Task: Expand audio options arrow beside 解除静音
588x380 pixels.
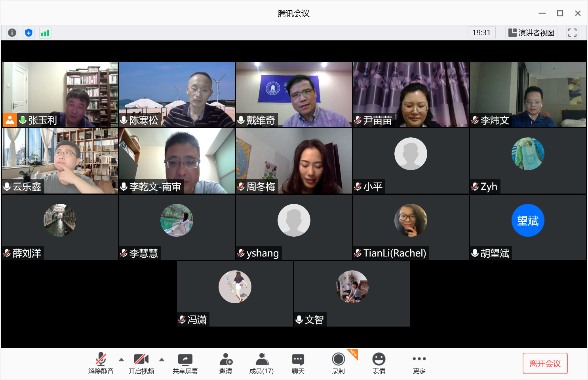Action: tap(122, 359)
